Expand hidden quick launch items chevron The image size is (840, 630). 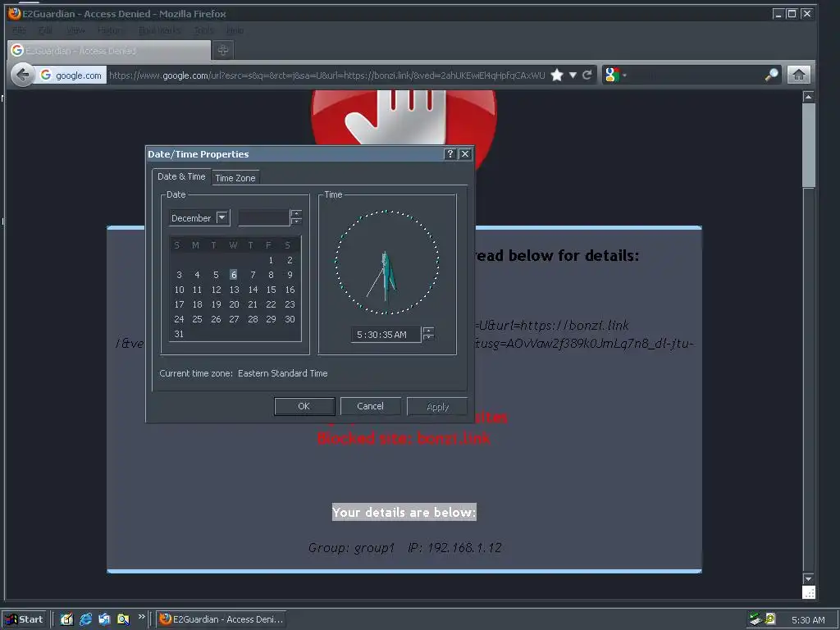point(141,617)
